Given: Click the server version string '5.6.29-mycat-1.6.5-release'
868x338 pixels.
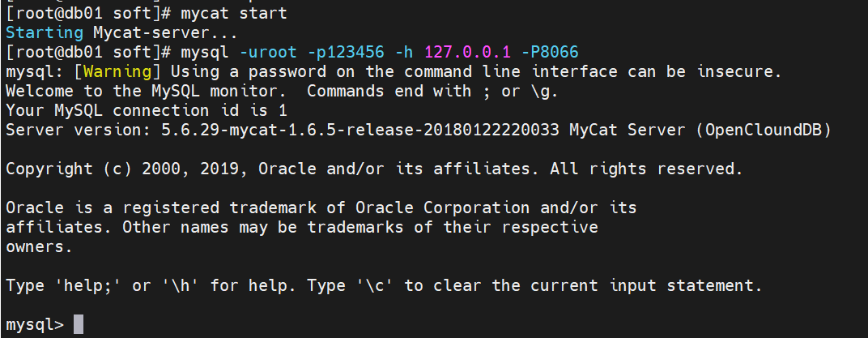Looking at the screenshot, I should (x=287, y=130).
